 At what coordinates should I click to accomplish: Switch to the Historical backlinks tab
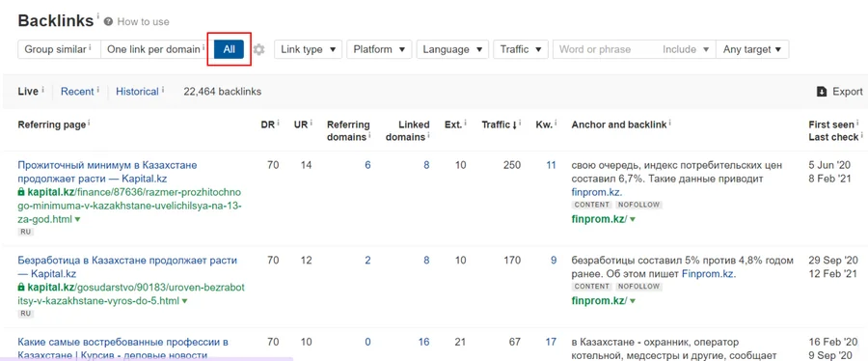click(137, 92)
